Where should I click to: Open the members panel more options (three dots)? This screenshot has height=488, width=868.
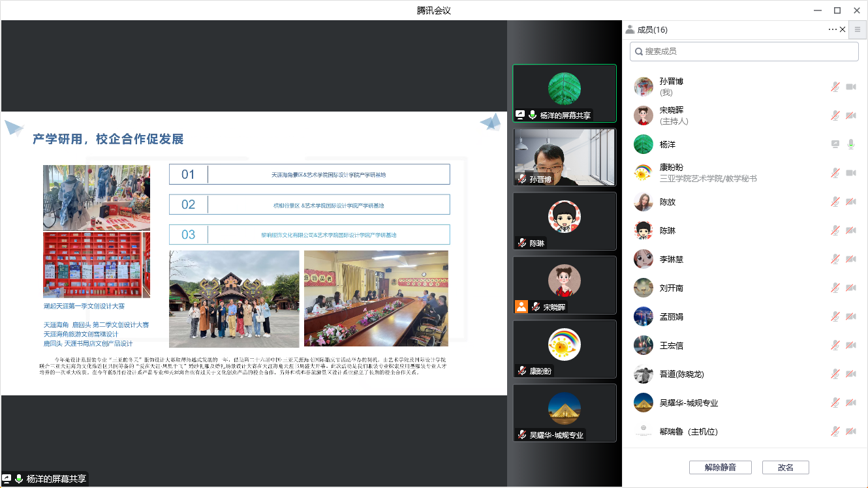tap(832, 29)
